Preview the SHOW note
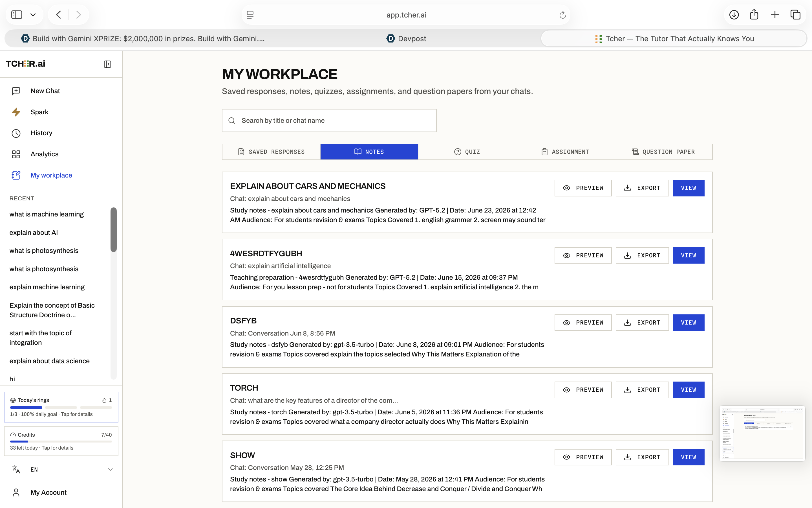Screen dimensions: 812x508 [583, 457]
